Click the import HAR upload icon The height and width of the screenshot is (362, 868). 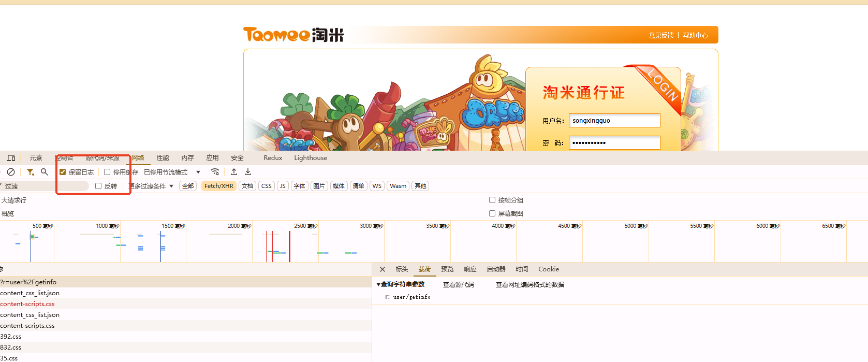234,172
